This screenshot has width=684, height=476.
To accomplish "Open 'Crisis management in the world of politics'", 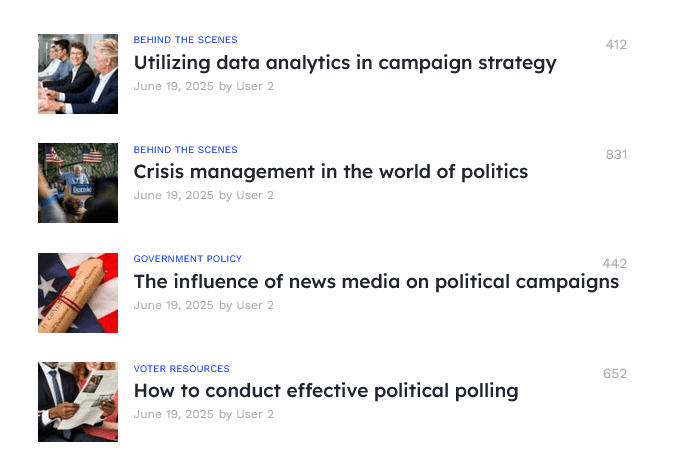I will pyautogui.click(x=331, y=172).
